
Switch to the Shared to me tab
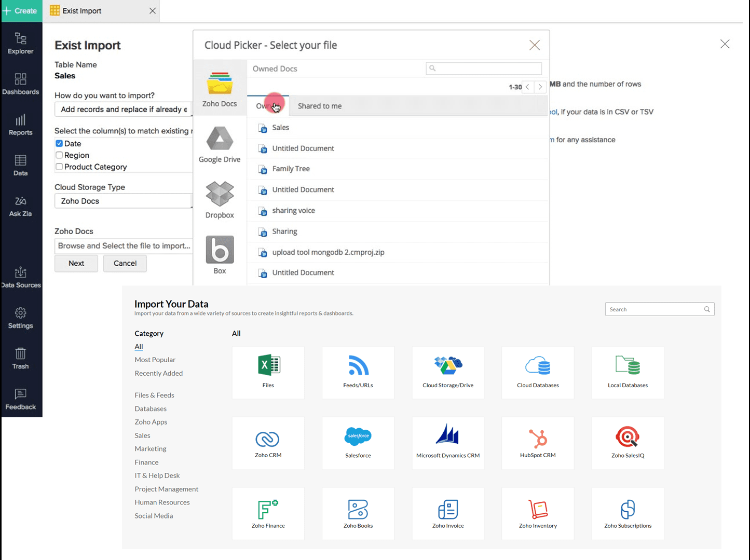pos(320,106)
